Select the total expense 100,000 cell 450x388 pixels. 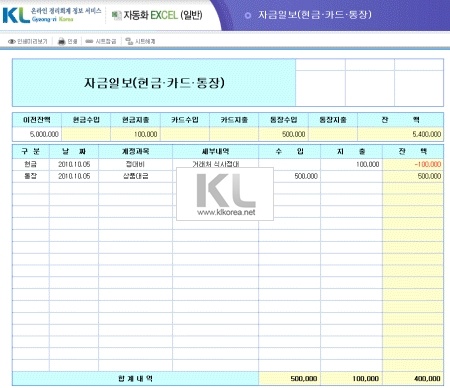[351, 379]
